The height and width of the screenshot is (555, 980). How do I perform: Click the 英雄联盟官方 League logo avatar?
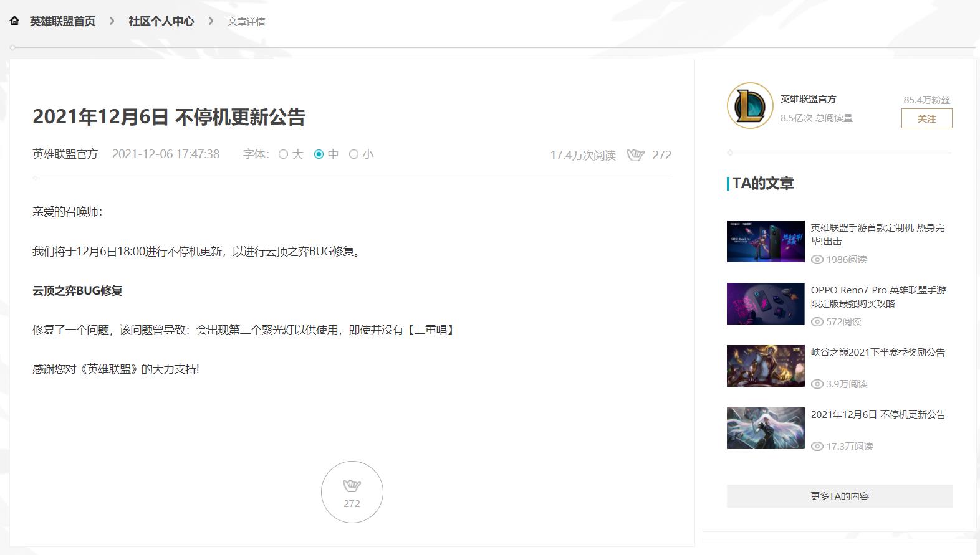tap(750, 106)
